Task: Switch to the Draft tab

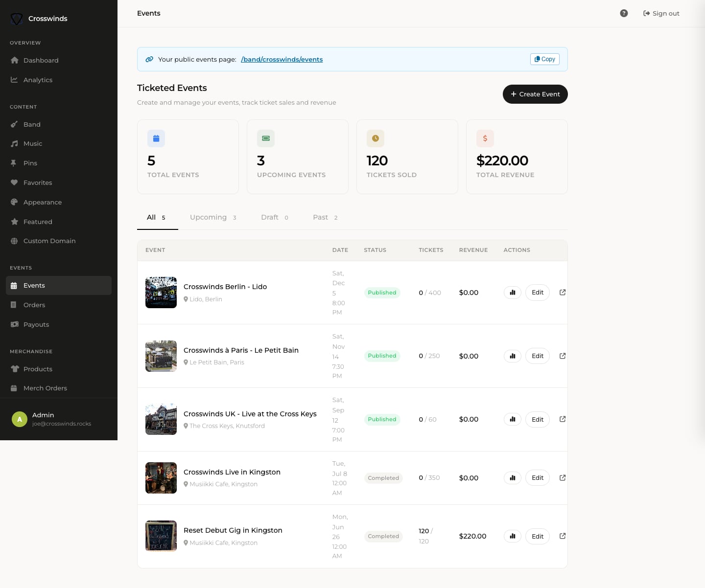Action: 275,217
